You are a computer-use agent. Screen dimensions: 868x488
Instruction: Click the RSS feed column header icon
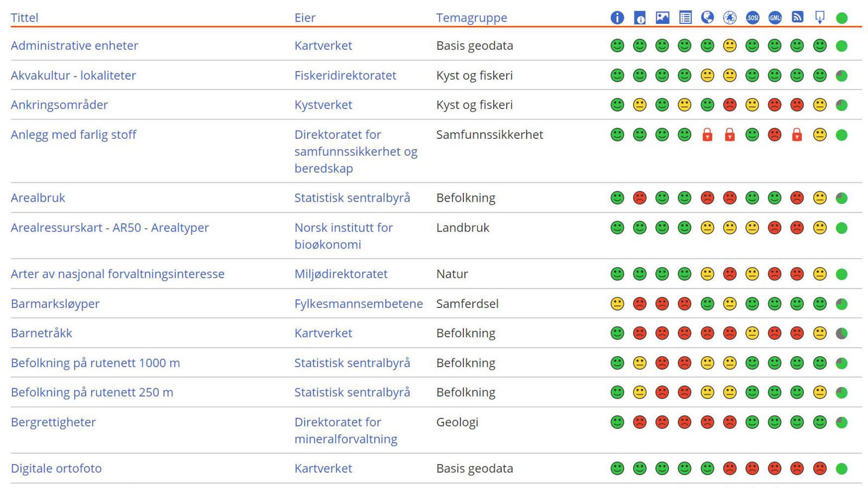(x=797, y=17)
